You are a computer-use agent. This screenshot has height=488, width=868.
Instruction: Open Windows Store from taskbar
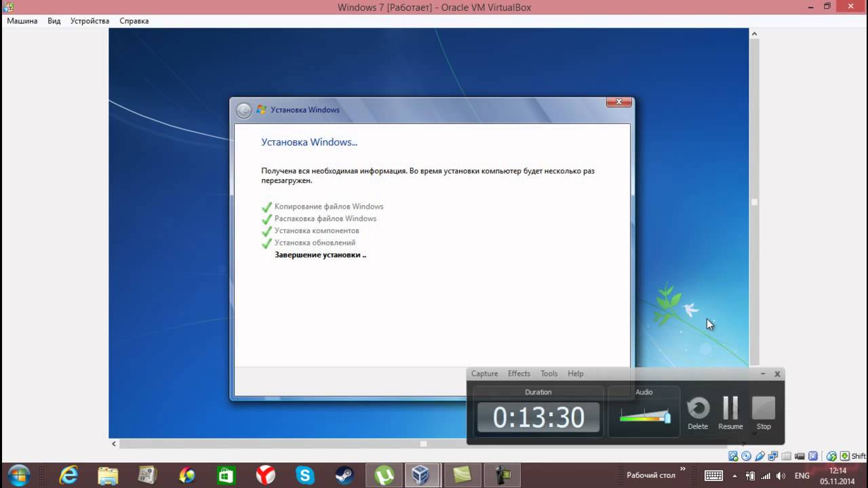pyautogui.click(x=226, y=476)
